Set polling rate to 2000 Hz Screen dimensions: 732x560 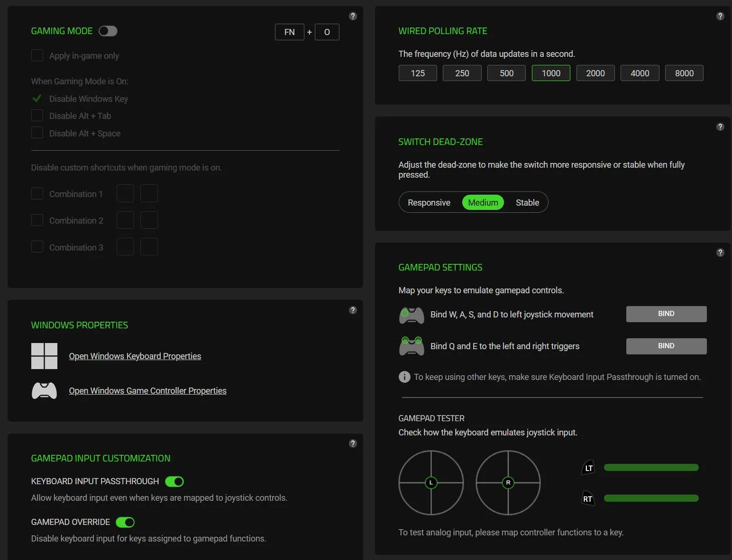pos(595,73)
